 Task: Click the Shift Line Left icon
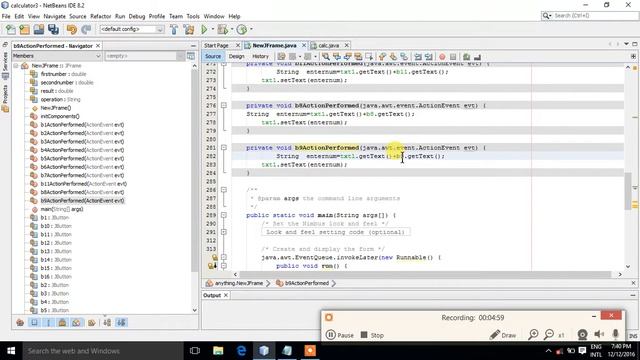coord(418,57)
